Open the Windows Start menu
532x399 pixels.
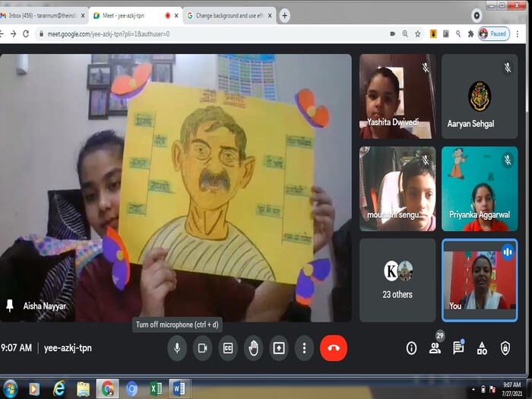coord(9,389)
